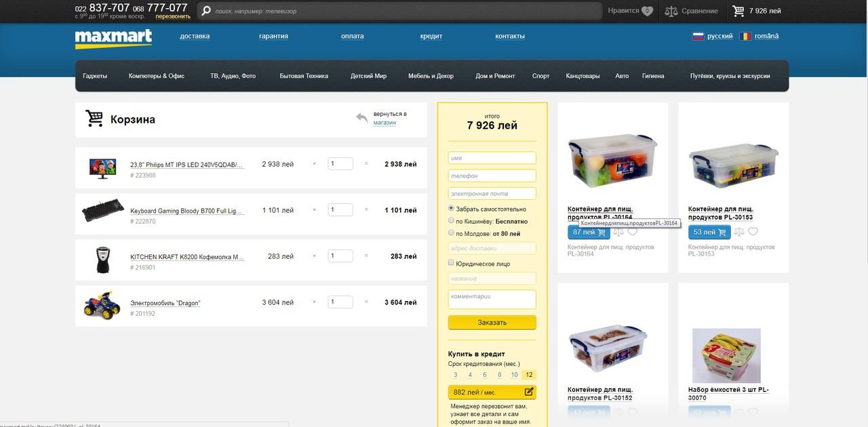Click the back arrow next to вернуться в магазин

[x=362, y=118]
